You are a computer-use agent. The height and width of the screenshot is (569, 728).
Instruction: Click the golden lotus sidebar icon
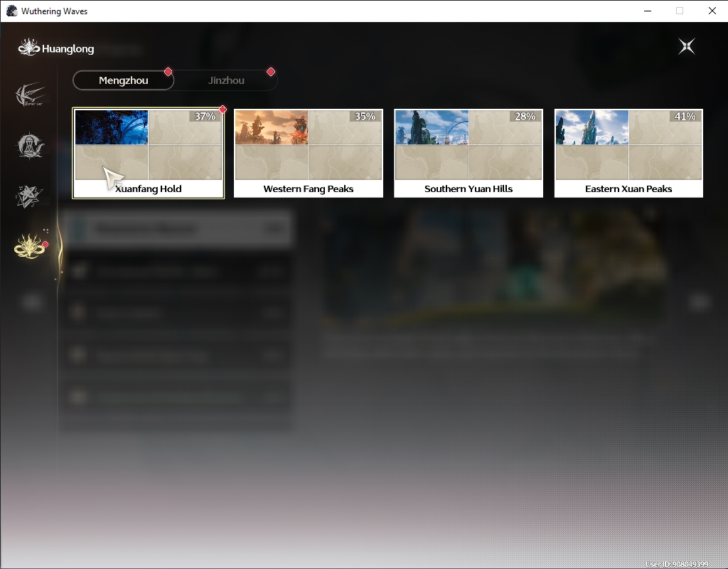pyautogui.click(x=30, y=245)
